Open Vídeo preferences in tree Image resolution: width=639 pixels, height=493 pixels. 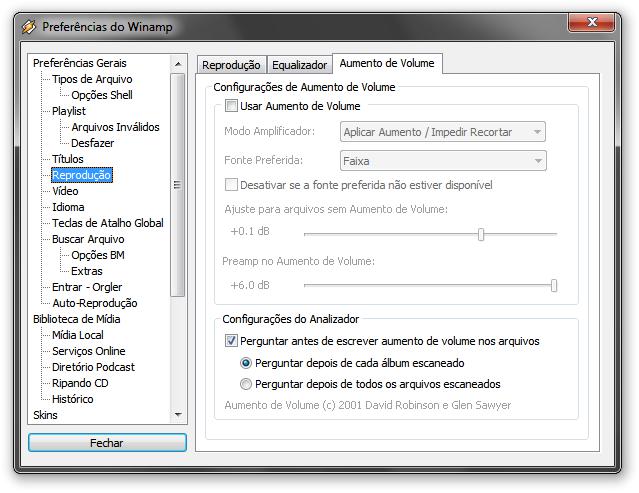(x=65, y=191)
